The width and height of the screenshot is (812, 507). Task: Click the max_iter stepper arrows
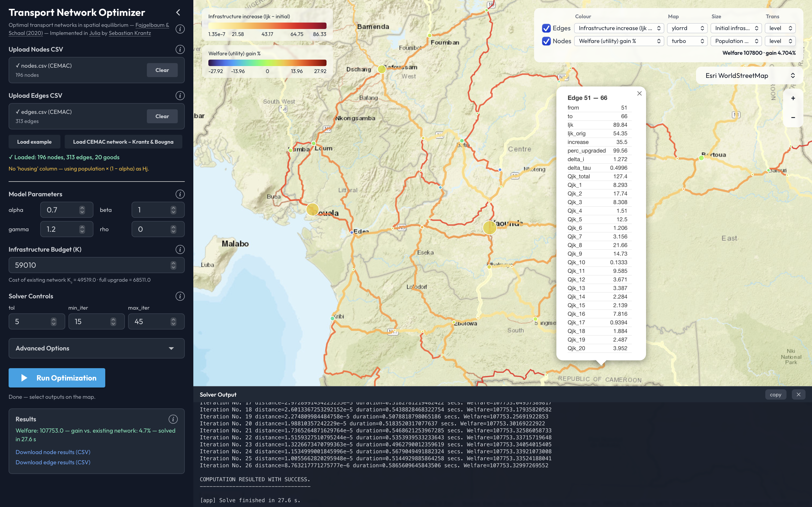point(173,321)
